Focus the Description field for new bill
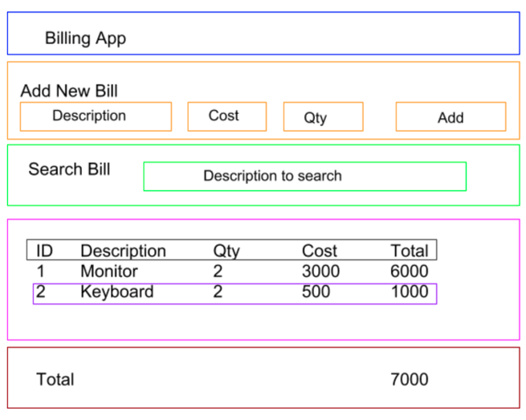This screenshot has width=526, height=420. [x=96, y=116]
